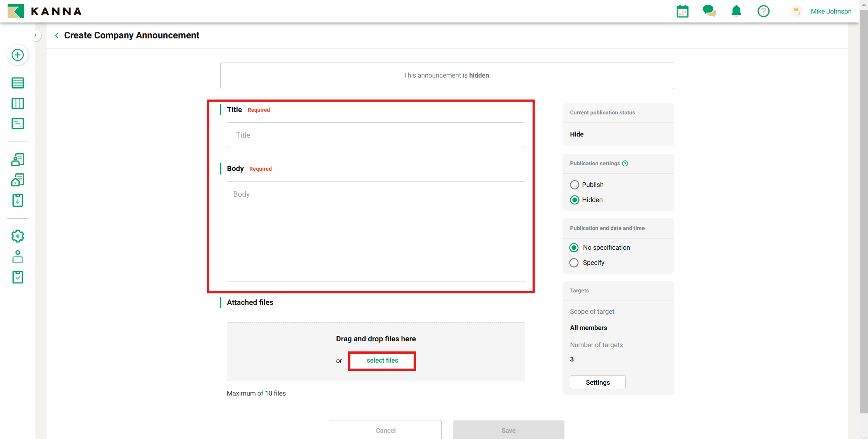Viewport: 868px width, 439px height.
Task: Click the member person sidebar icon
Action: tap(17, 257)
